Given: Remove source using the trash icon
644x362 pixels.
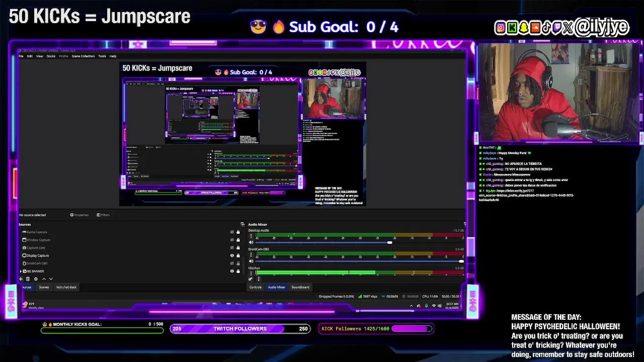Looking at the screenshot, I should pos(28,279).
